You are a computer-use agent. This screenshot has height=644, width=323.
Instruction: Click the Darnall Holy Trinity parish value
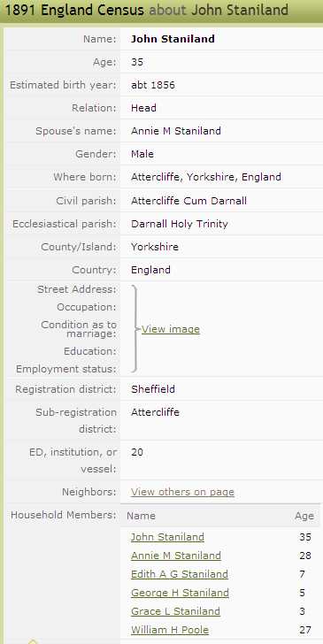pos(179,224)
